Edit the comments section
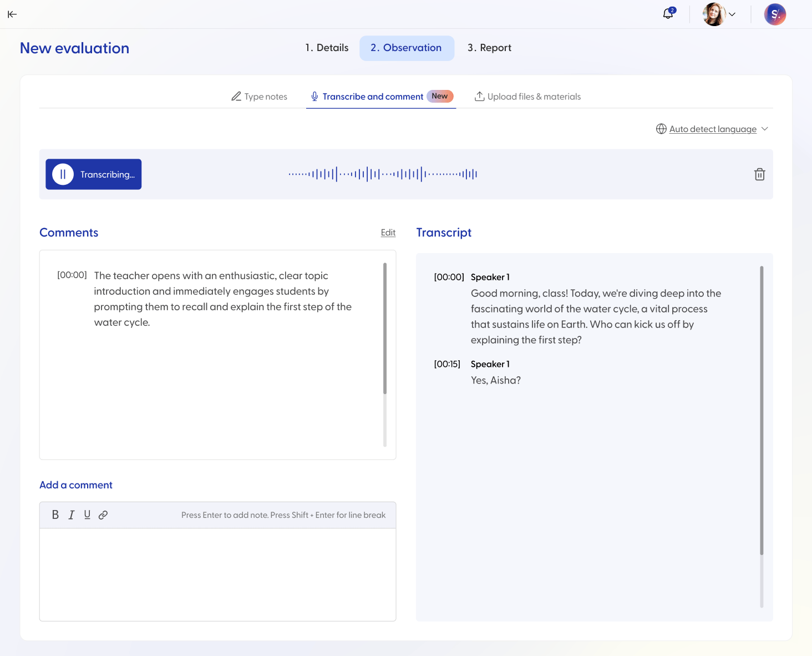The image size is (812, 656). 388,233
